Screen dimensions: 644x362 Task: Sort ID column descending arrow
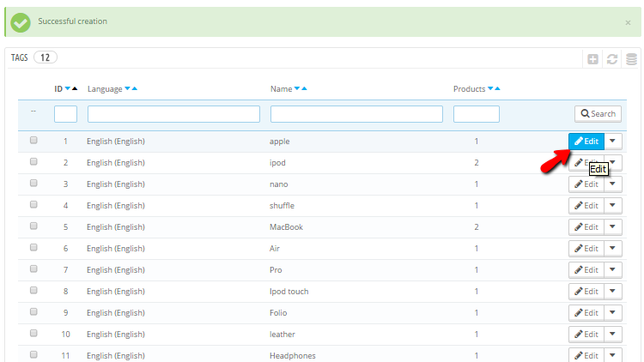[68, 88]
